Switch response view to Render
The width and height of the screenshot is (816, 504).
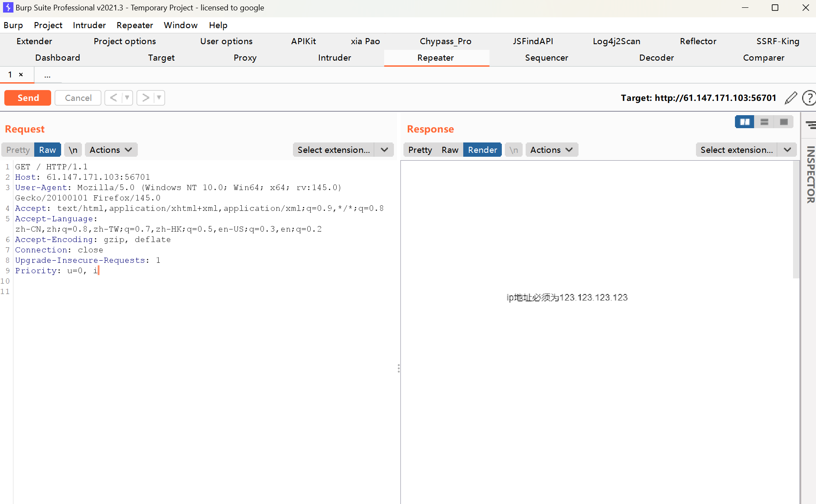[482, 150]
